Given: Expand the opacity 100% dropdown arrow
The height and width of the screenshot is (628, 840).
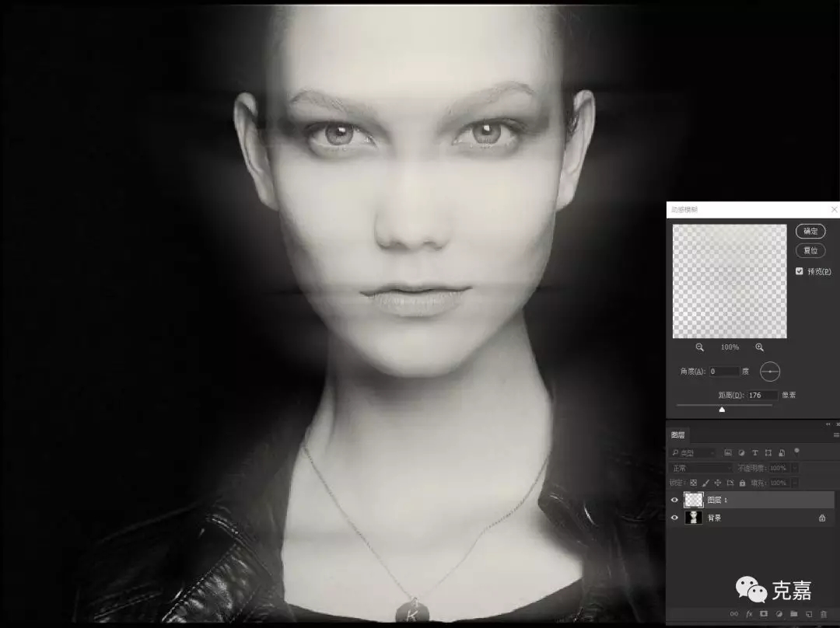Looking at the screenshot, I should pyautogui.click(x=795, y=467).
